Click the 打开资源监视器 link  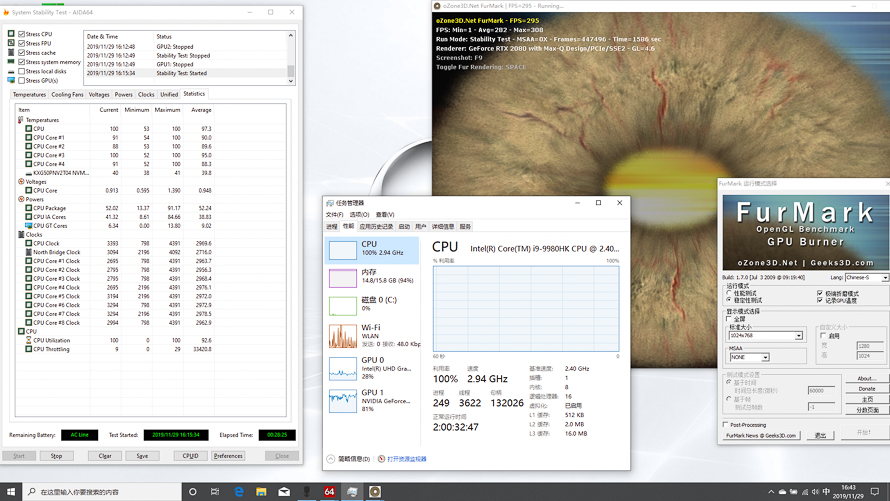pos(406,459)
